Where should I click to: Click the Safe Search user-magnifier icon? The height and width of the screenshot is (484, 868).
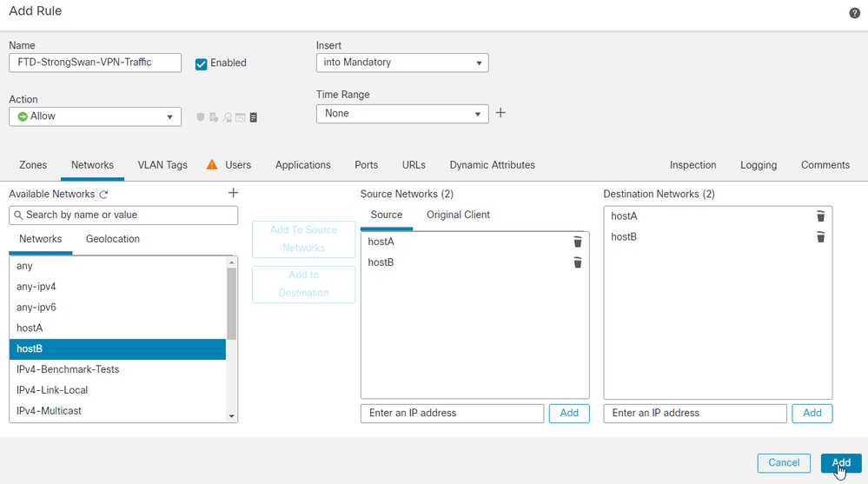(227, 117)
